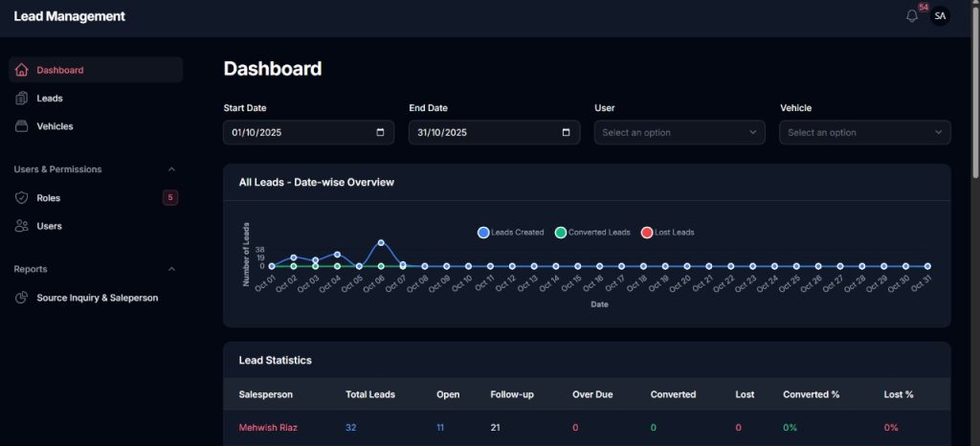Click the Roles shield icon
The height and width of the screenshot is (446, 980).
[x=22, y=198]
